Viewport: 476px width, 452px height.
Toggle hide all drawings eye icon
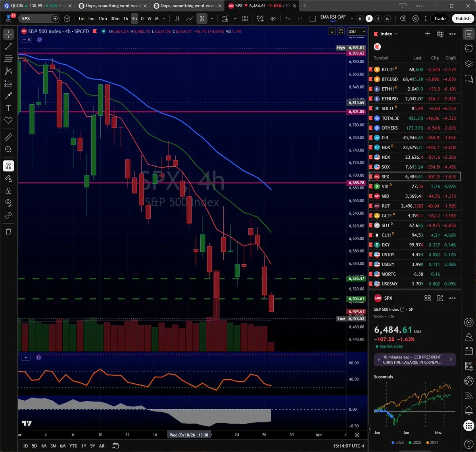(8, 203)
